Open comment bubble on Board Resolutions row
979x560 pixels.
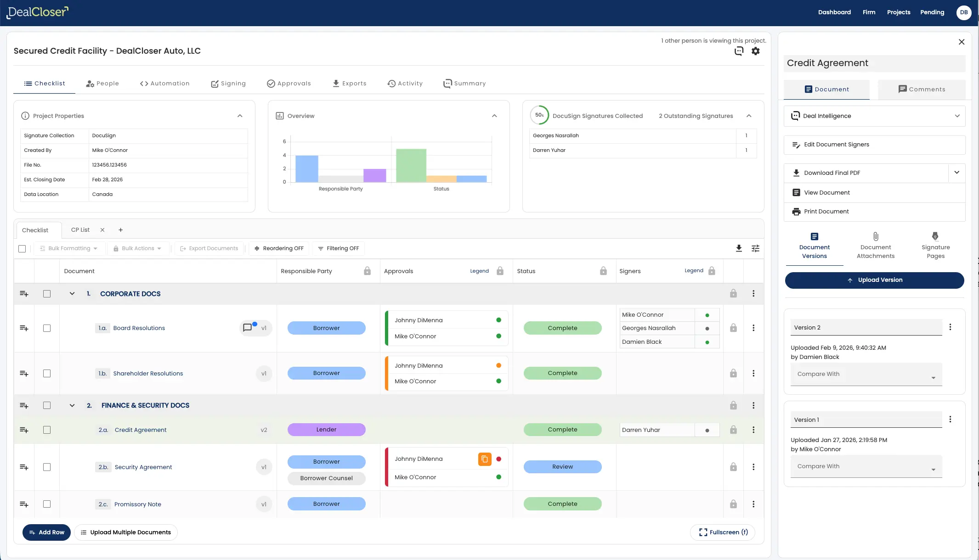click(248, 328)
